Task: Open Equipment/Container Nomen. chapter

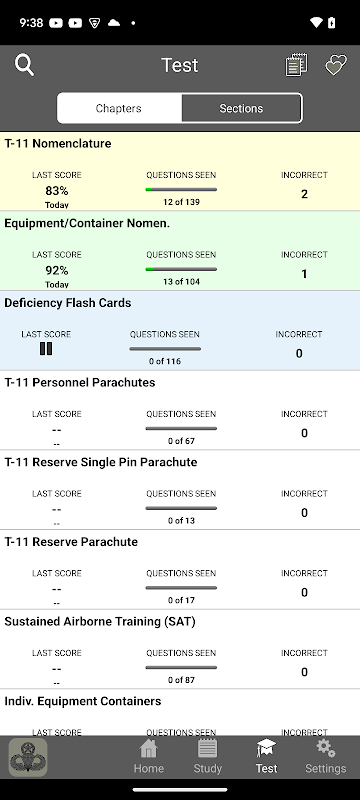Action: click(180, 251)
